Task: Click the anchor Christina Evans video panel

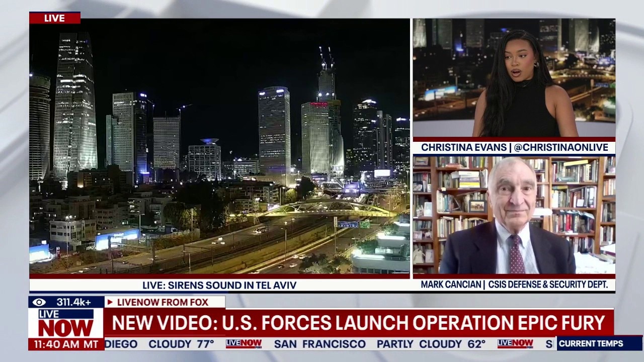Action: 514,78
